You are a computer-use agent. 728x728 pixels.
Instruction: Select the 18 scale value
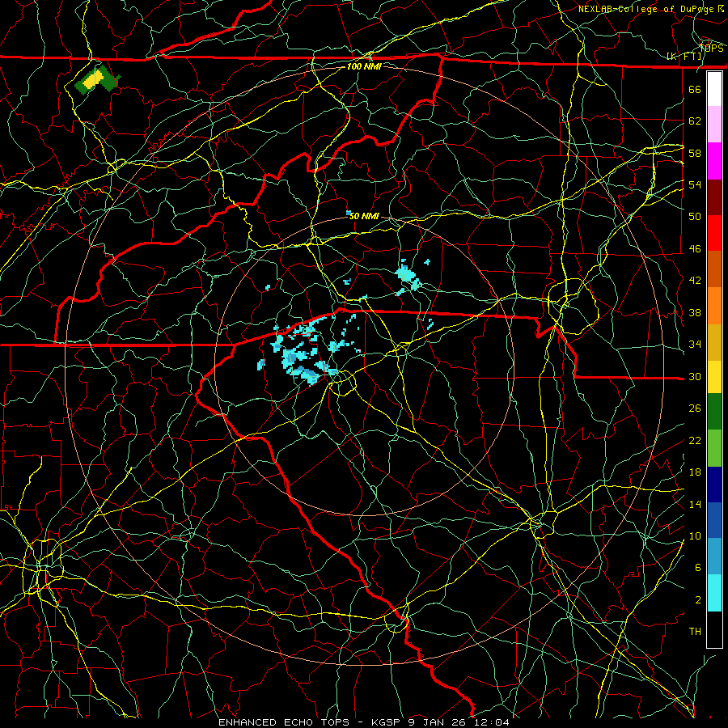tap(695, 472)
